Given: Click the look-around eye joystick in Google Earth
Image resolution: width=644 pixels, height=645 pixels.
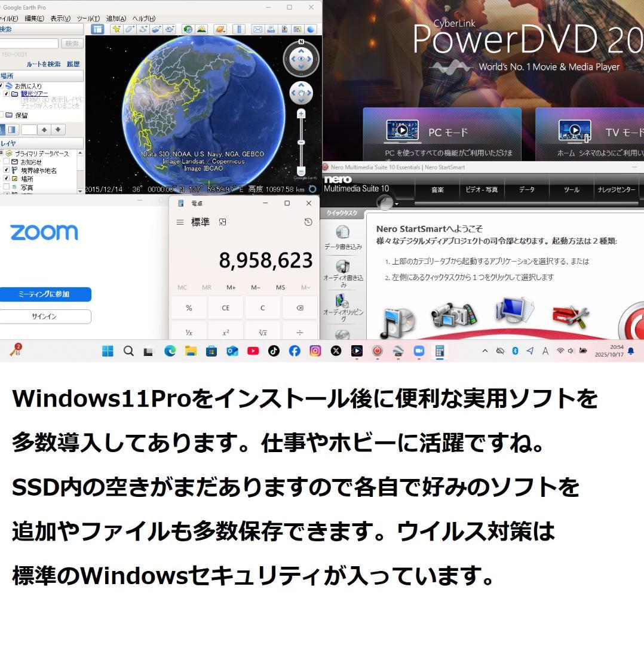Looking at the screenshot, I should [301, 59].
